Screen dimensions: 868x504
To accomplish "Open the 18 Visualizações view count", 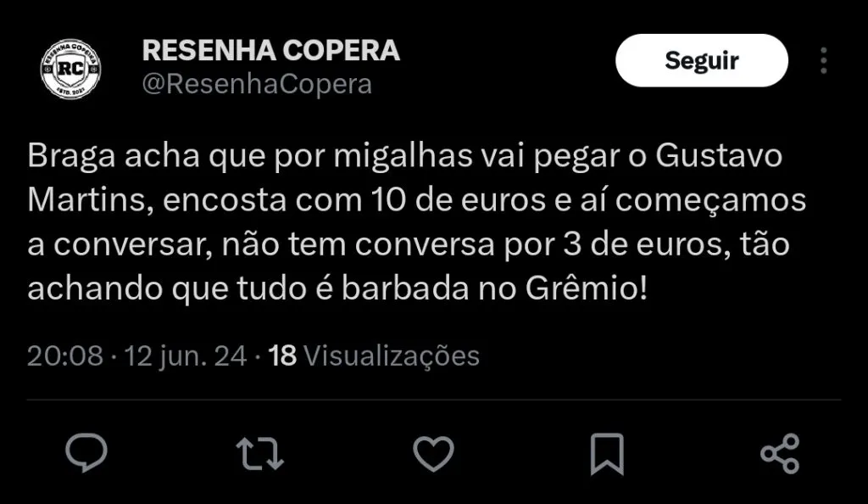I will 374,356.
